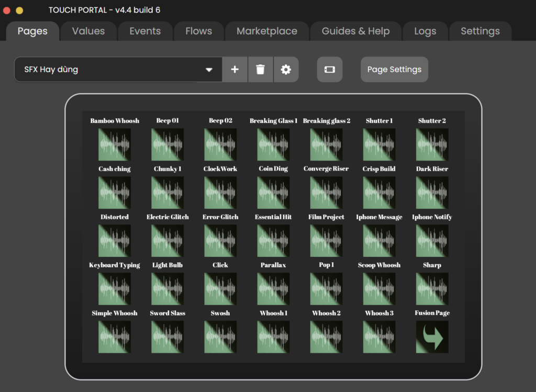Open the Marketplace tab

[266, 31]
